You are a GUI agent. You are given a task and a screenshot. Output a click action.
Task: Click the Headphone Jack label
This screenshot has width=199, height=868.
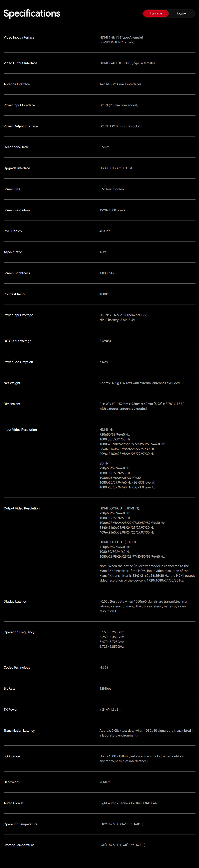[x=16, y=147]
